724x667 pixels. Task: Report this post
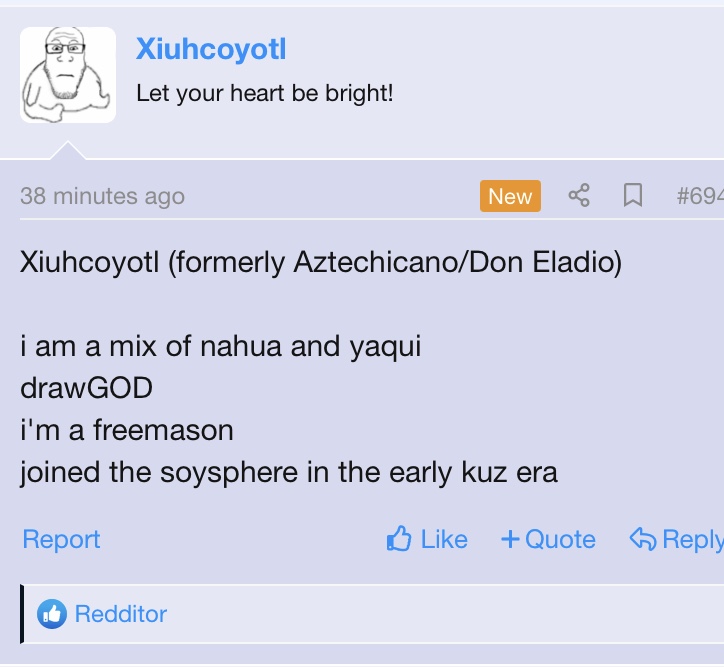61,539
